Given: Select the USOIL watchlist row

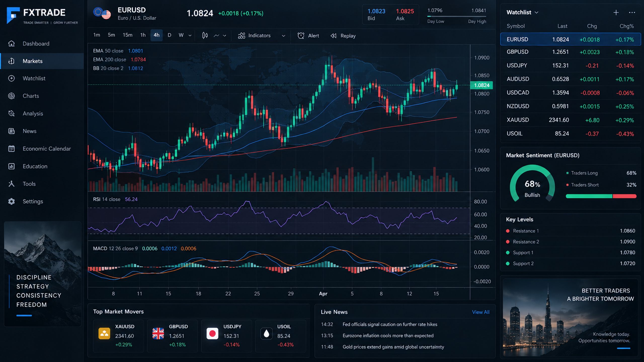Looking at the screenshot, I should tap(571, 133).
